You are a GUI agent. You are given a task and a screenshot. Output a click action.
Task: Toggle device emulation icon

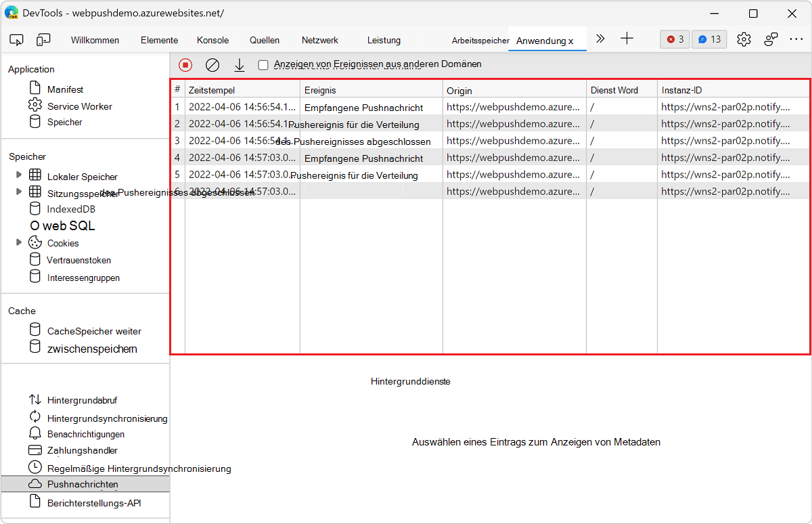pyautogui.click(x=43, y=40)
